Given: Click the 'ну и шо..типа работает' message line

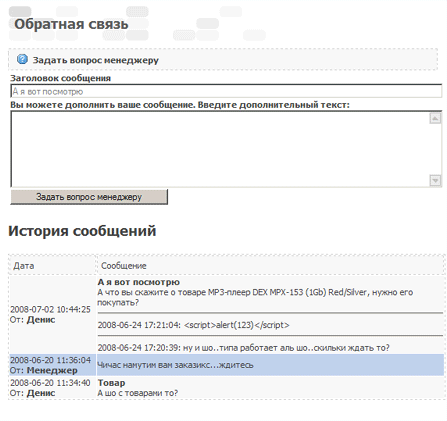Looking at the screenshot, I should [x=244, y=348].
